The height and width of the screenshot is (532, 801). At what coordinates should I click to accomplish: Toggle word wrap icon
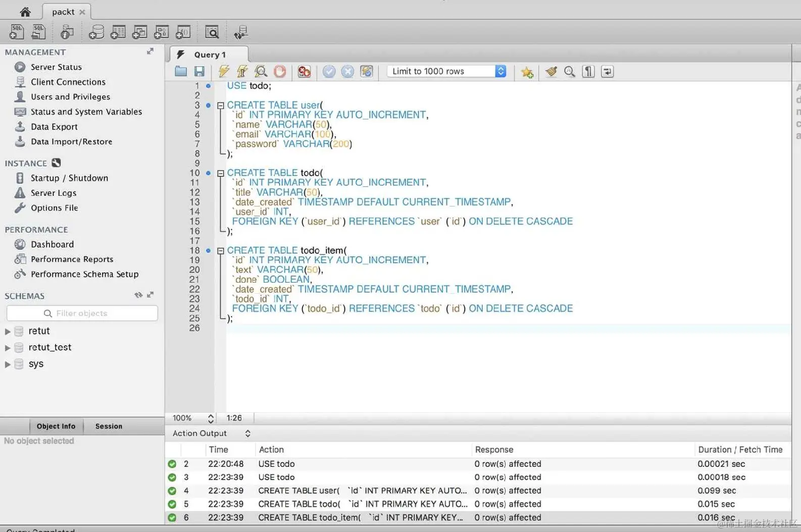[x=608, y=71]
